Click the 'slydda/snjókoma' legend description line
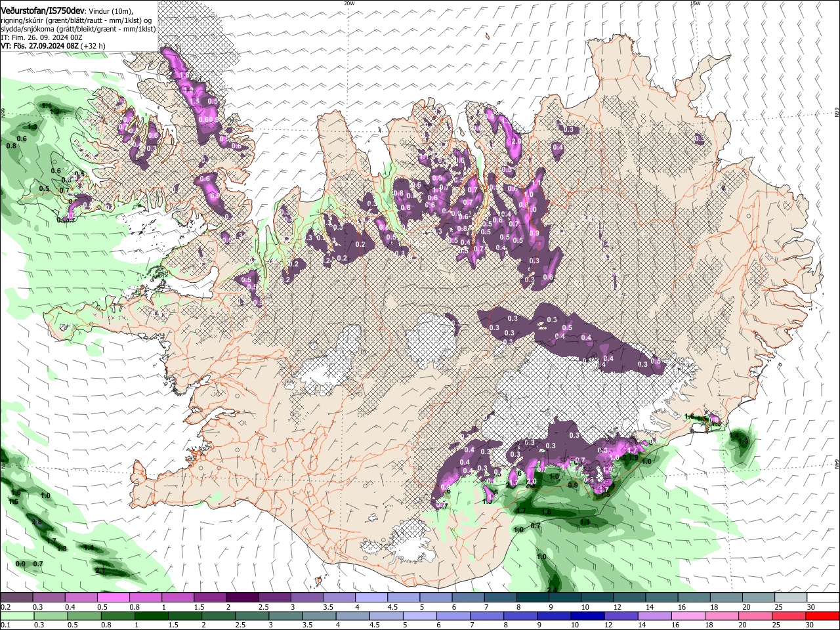Screen dimensions: 840x630 [78, 29]
